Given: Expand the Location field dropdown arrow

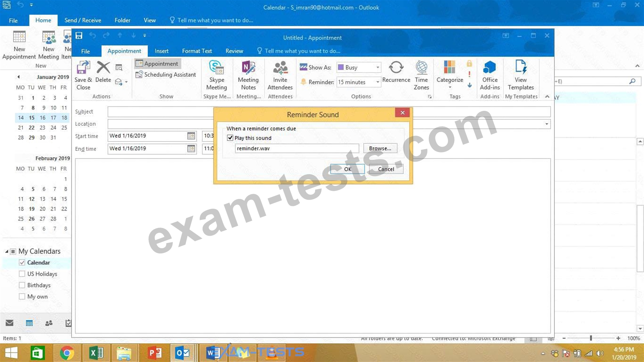Looking at the screenshot, I should pos(547,124).
